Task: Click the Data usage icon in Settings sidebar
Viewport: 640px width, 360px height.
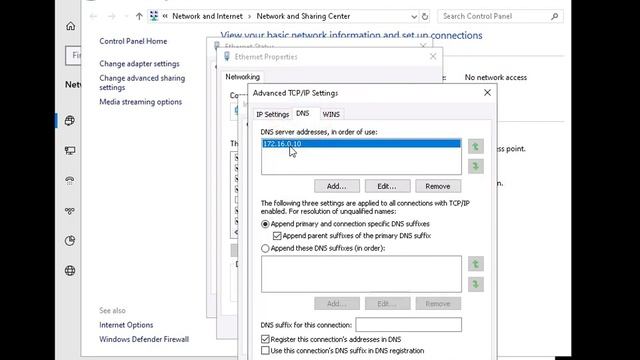Action: click(x=70, y=240)
